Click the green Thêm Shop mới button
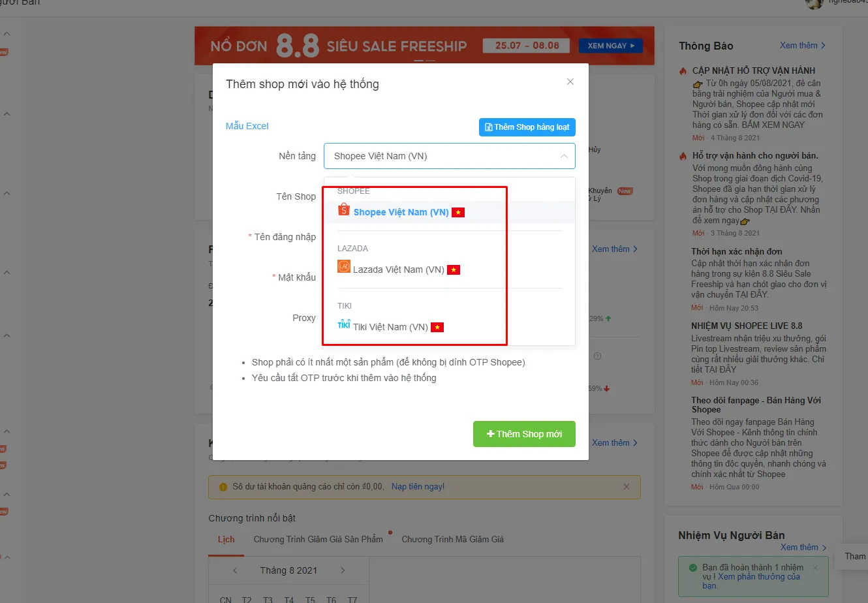 (524, 434)
